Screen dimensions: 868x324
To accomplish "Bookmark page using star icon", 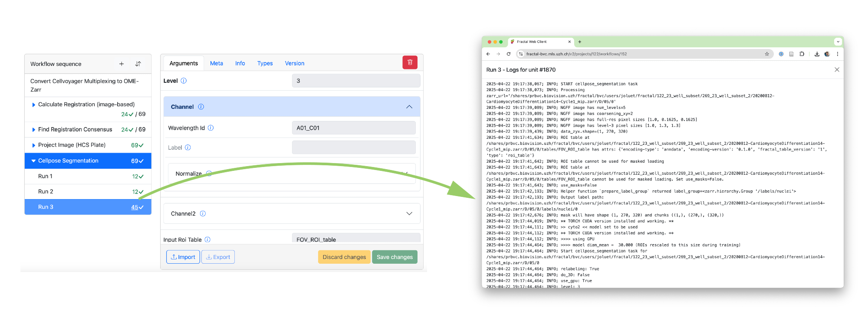I will pos(767,54).
